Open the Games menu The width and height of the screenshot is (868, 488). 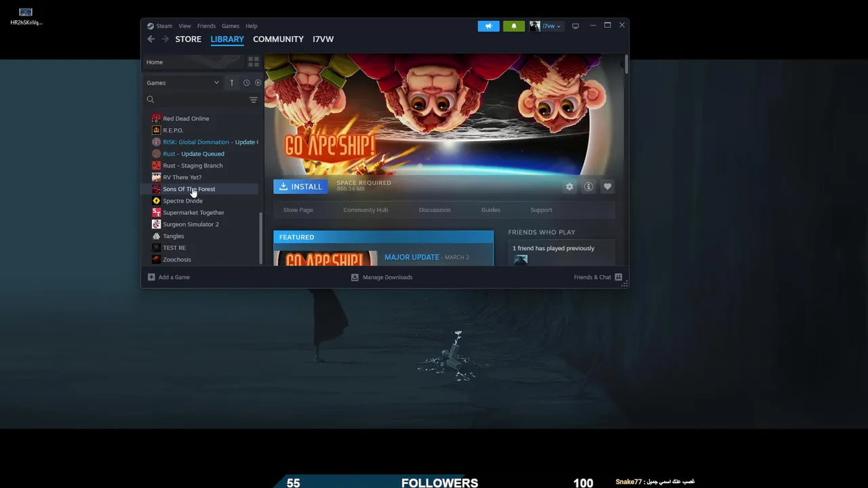coord(231,26)
